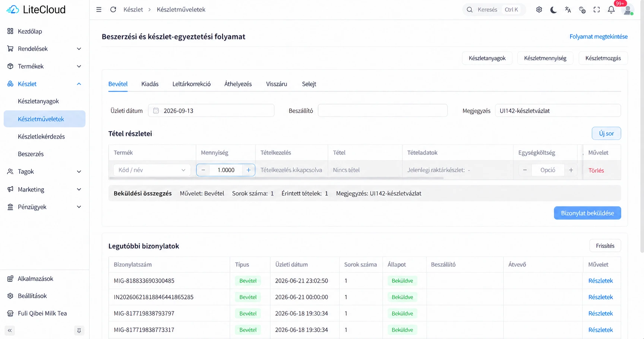Viewport: 644px width, 339px height.
Task: Collapse sidebar with double-arrow icon
Action: 10,330
